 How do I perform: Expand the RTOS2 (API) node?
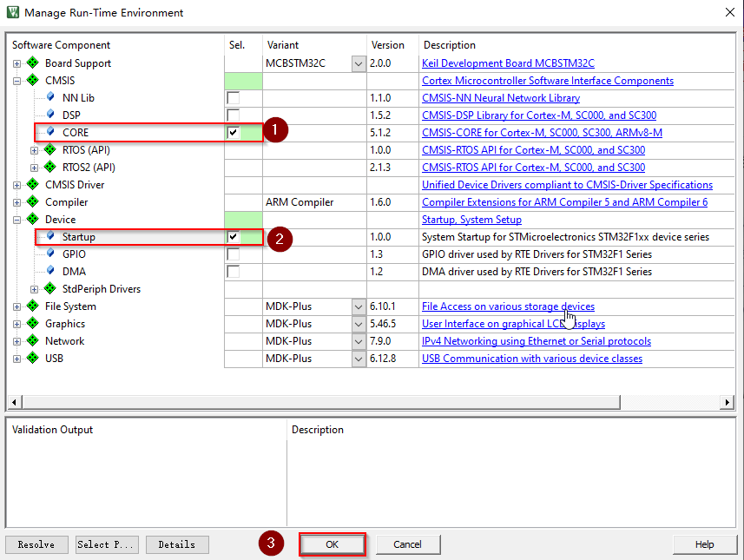point(34,168)
